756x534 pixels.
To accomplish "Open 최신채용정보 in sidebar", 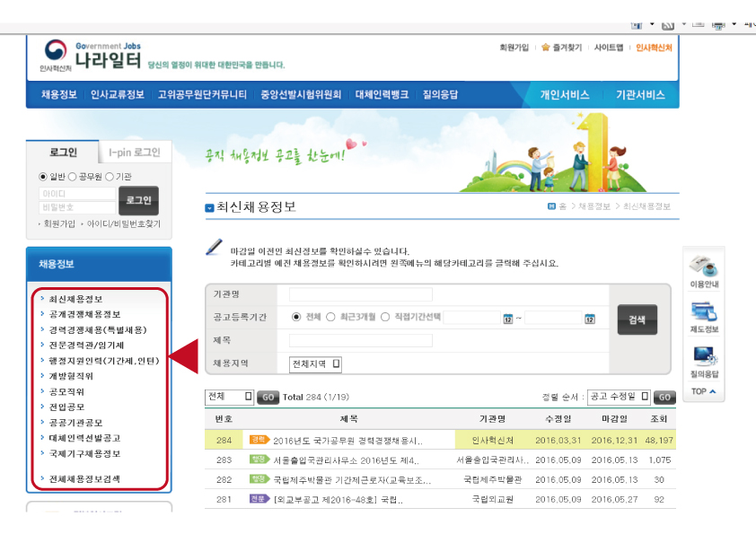I will coord(75,299).
